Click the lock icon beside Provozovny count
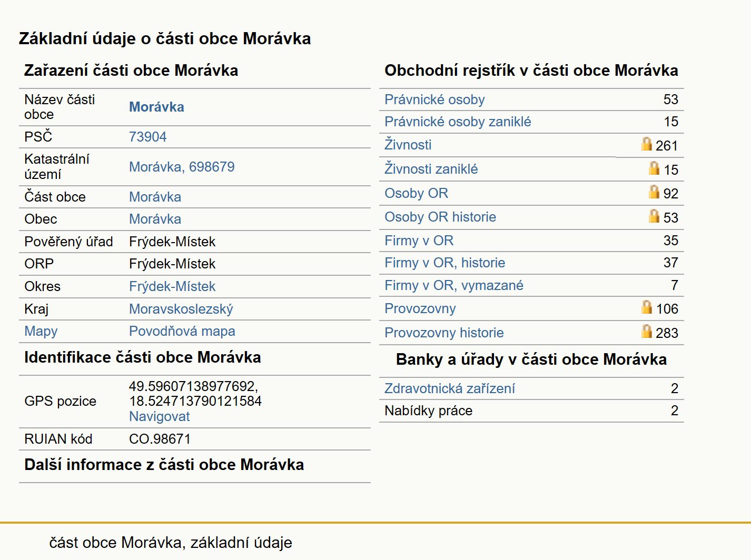The image size is (751, 560). pos(646,307)
